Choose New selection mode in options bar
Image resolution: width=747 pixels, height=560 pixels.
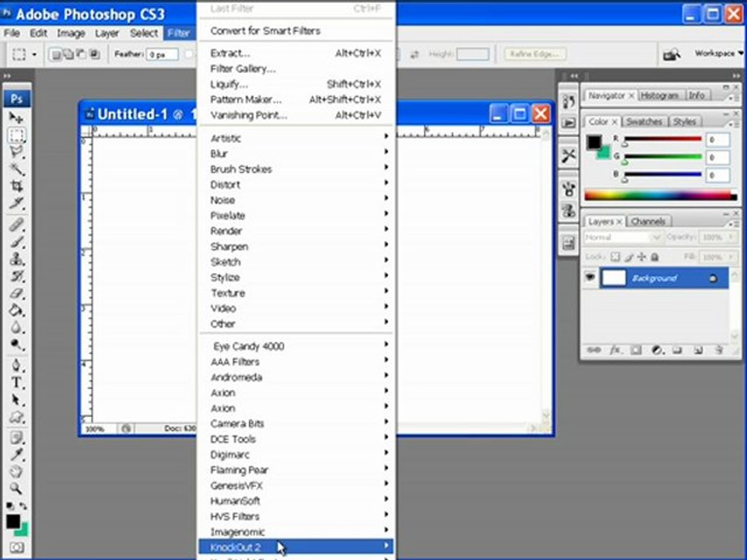(56, 54)
